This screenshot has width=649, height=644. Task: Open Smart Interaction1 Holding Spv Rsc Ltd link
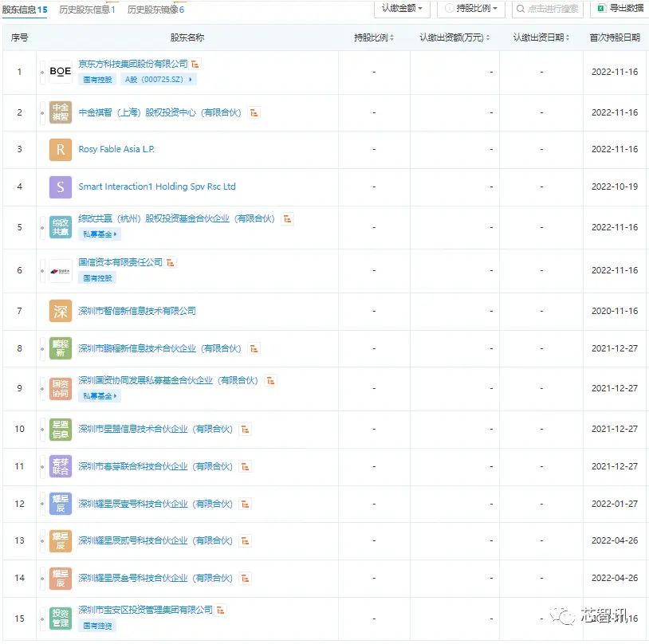pos(157,187)
